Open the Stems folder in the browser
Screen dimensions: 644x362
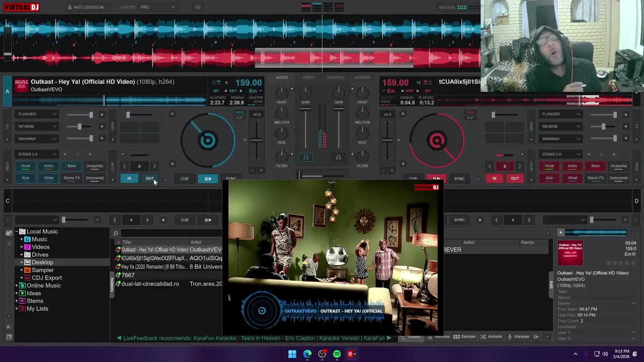pos(35,301)
